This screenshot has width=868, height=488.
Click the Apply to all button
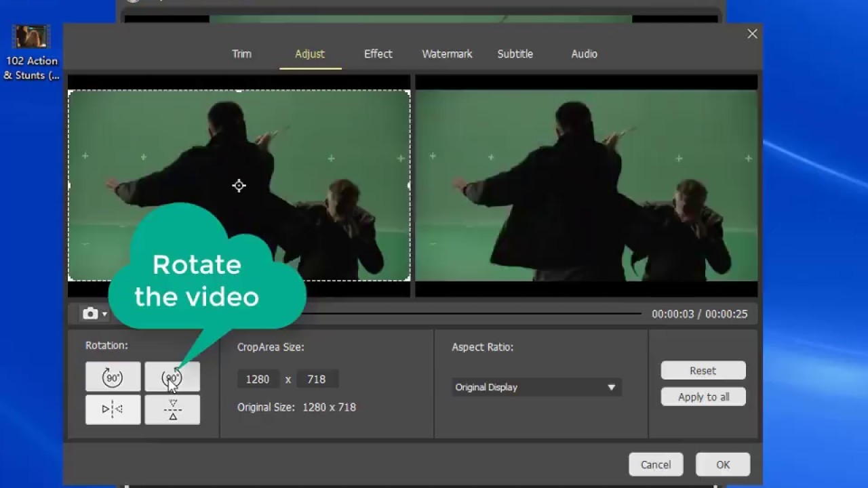tap(703, 397)
